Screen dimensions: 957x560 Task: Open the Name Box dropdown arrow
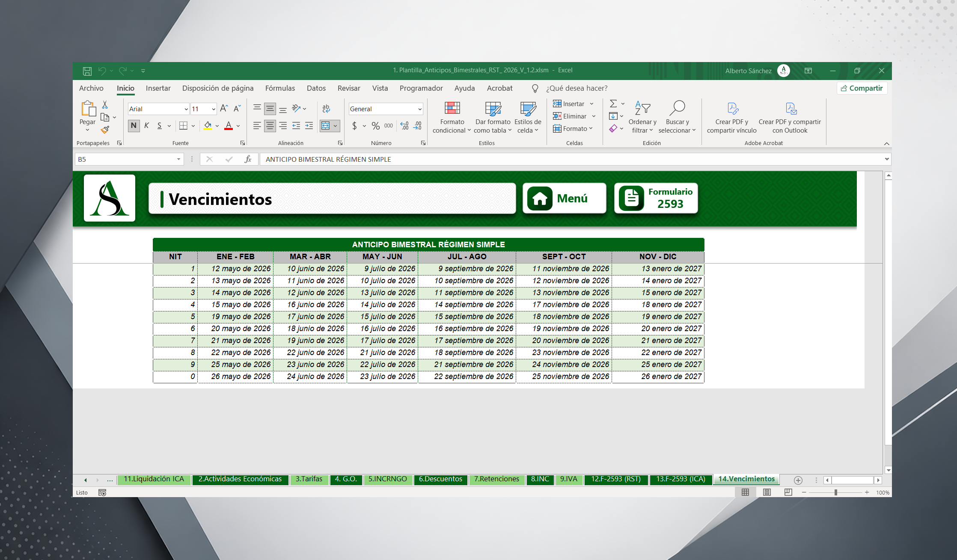[178, 159]
